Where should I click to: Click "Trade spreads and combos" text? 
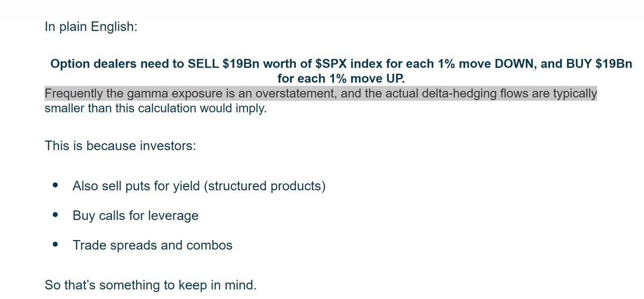(152, 245)
